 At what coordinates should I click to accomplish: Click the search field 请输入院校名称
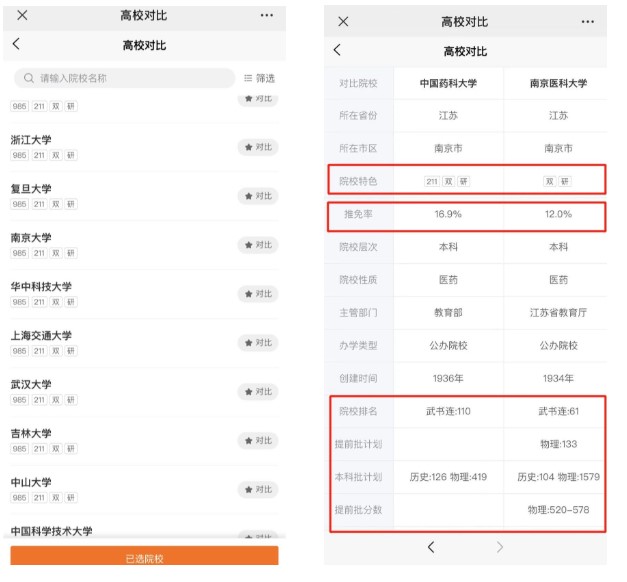[124, 78]
